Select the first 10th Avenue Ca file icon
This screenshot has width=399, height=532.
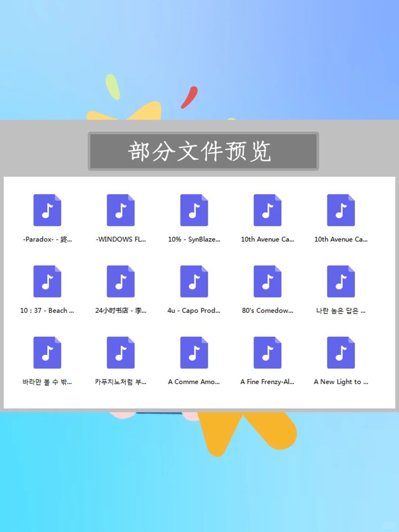point(267,210)
